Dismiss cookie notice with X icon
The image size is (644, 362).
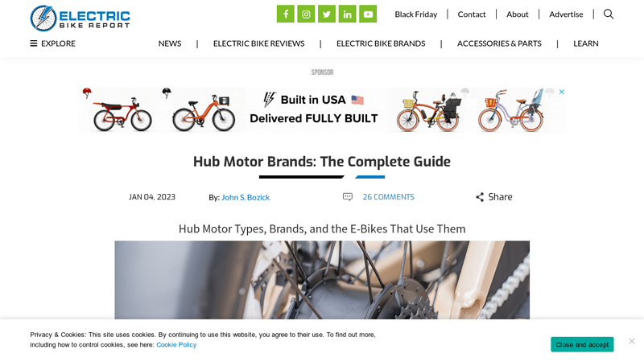632,341
